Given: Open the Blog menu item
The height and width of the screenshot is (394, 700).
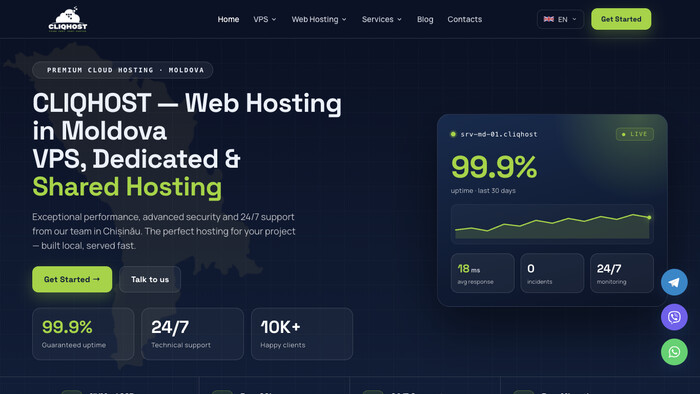Looking at the screenshot, I should tap(425, 19).
